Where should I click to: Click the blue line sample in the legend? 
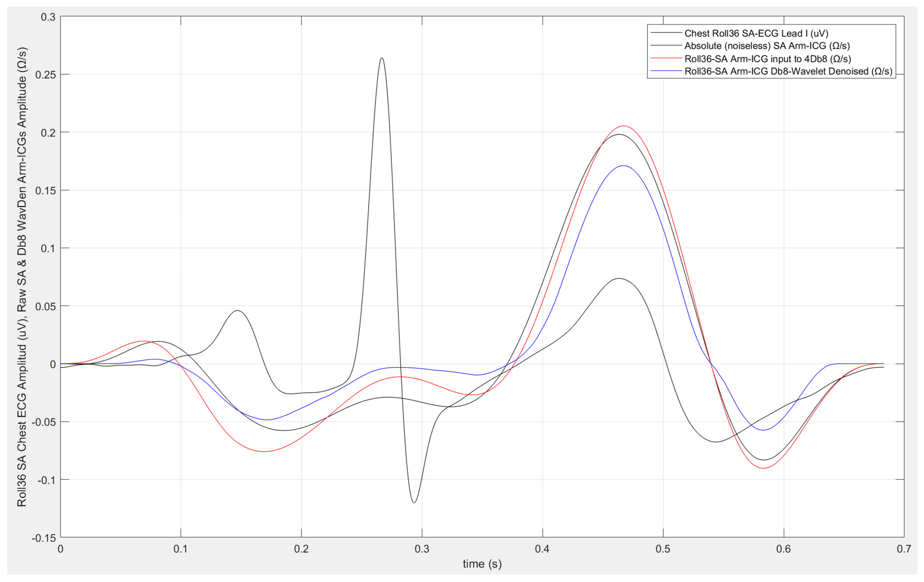pyautogui.click(x=667, y=71)
